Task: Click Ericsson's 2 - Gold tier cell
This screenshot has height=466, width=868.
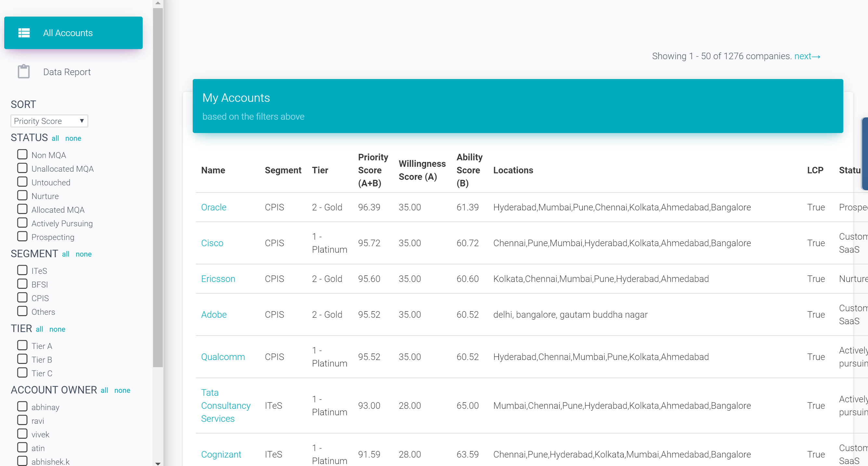Action: pos(327,278)
